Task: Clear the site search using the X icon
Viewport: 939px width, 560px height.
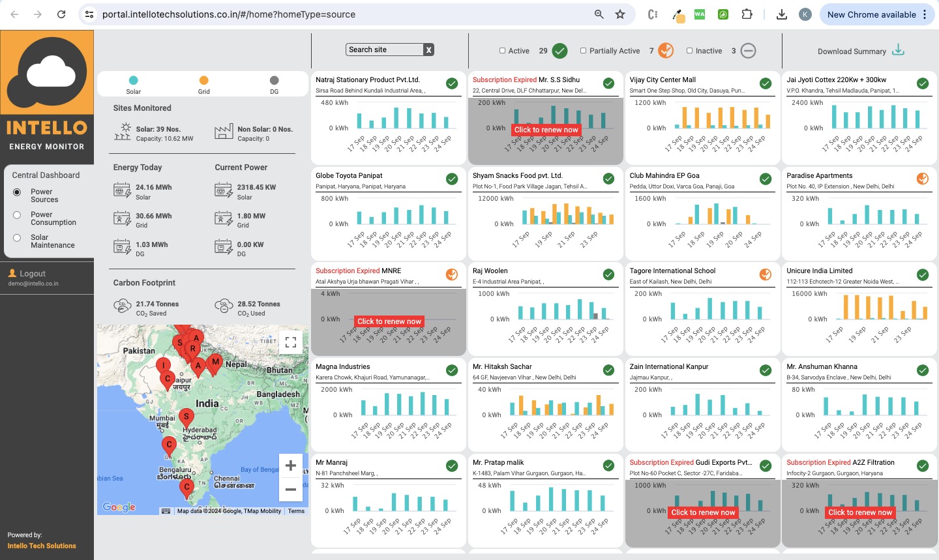Action: click(428, 50)
